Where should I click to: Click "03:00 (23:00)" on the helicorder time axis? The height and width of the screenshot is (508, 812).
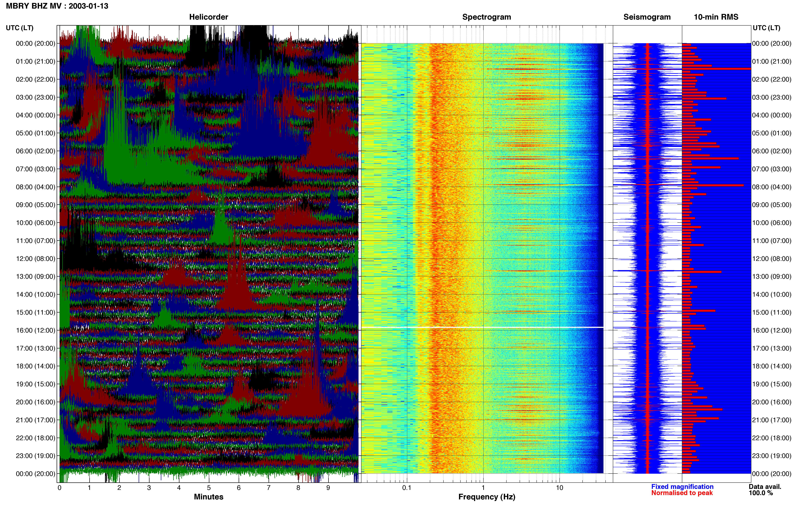tap(36, 97)
